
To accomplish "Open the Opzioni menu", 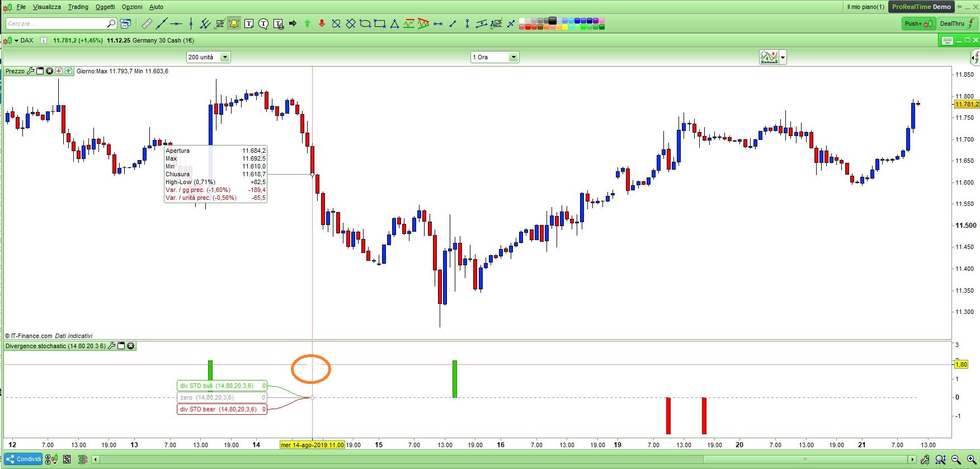I will tap(132, 7).
